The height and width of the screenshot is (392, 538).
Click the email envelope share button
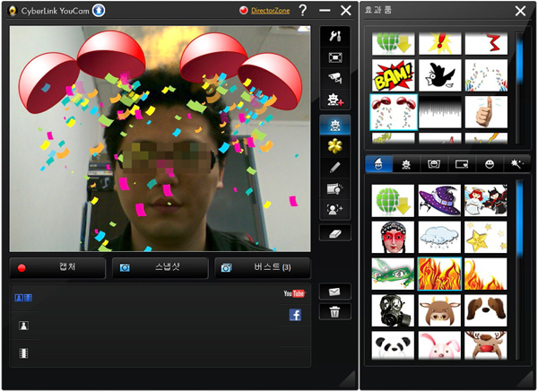point(334,292)
